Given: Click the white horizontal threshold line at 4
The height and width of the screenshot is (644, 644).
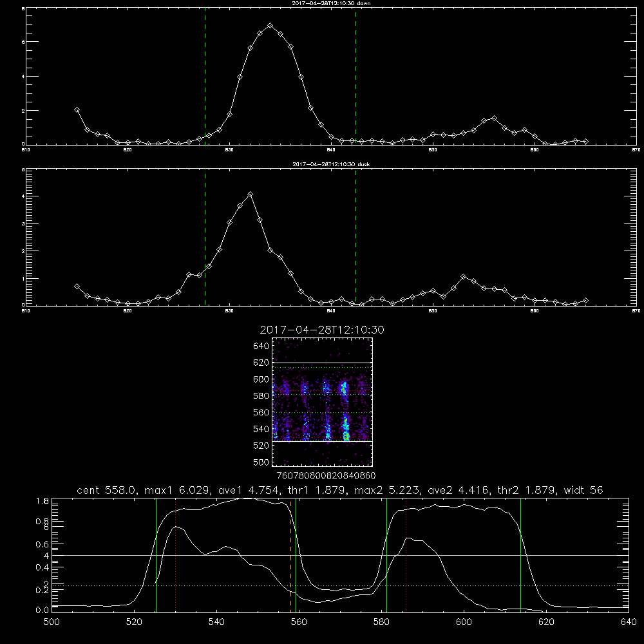Looking at the screenshot, I should [340, 555].
